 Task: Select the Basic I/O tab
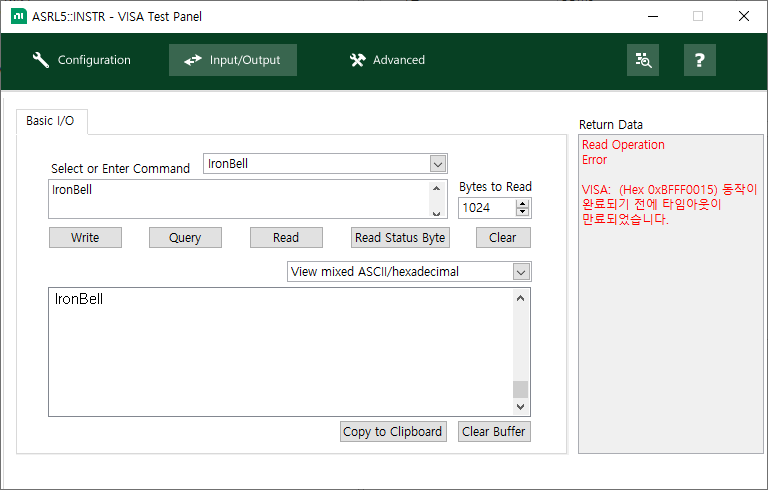[x=51, y=121]
